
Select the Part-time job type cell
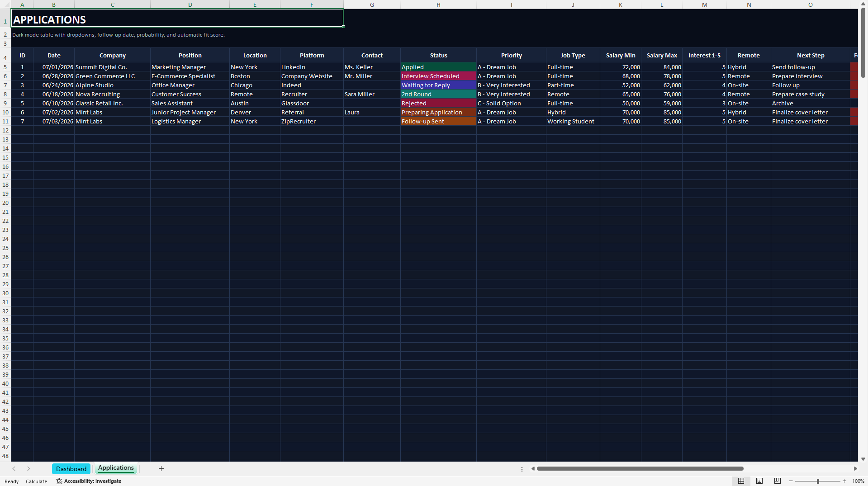tap(573, 85)
